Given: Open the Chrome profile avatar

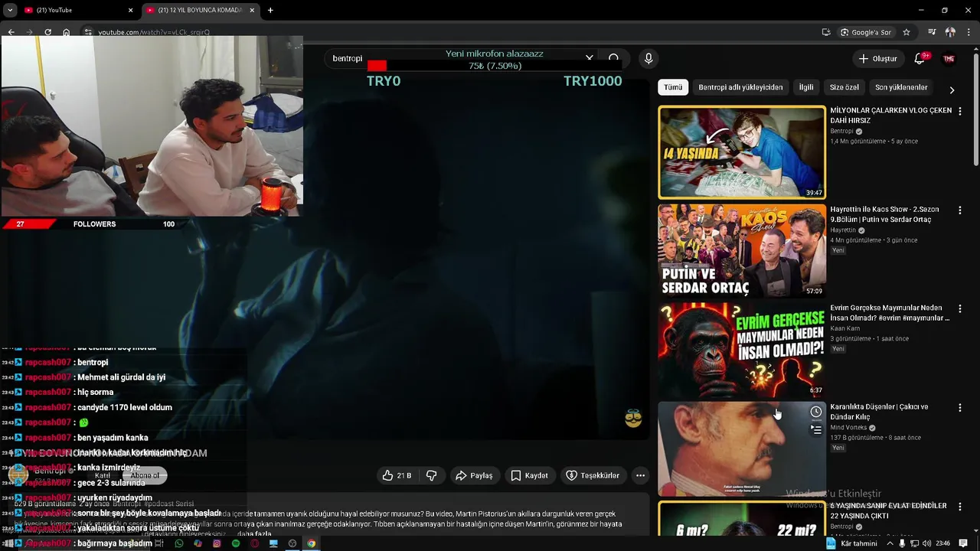Looking at the screenshot, I should (950, 32).
